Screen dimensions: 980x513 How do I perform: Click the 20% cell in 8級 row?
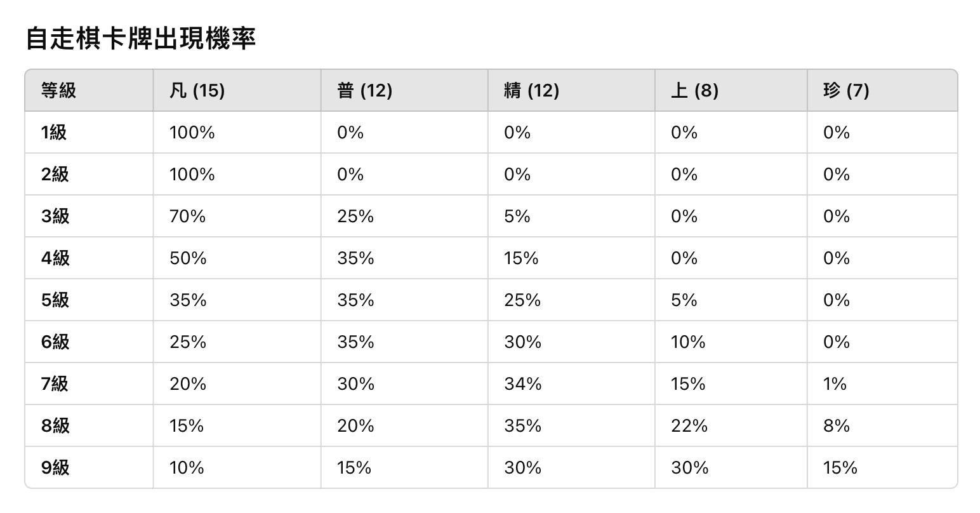click(x=355, y=426)
